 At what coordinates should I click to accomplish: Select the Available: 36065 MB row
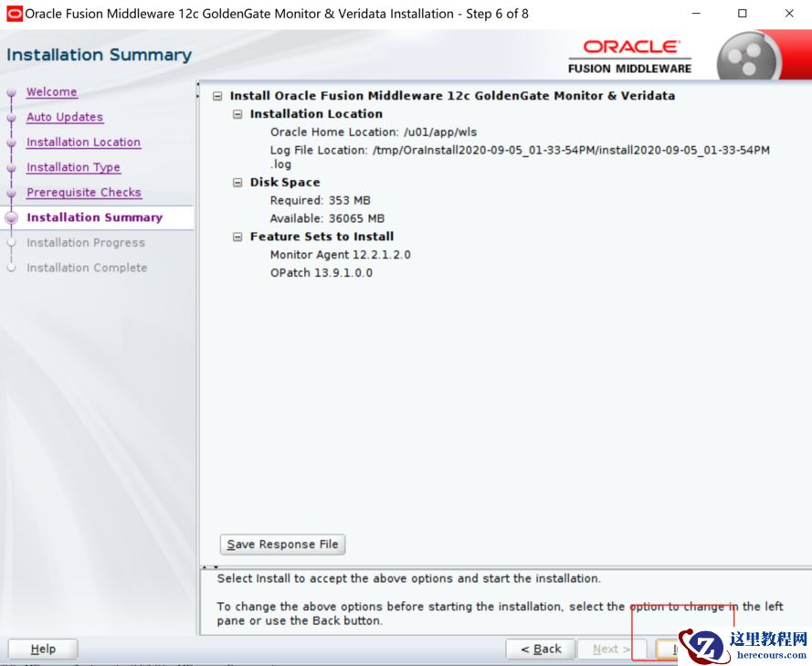327,218
